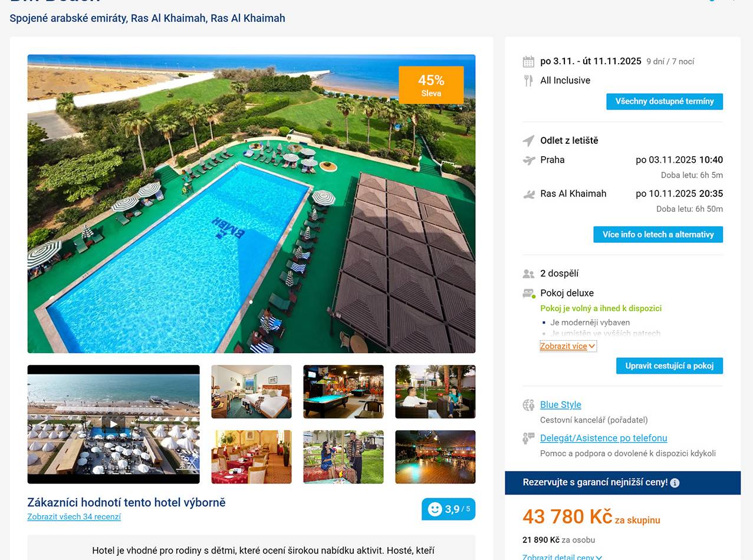Click Upravit cestující a pokoj button
753x560 pixels.
pyautogui.click(x=669, y=365)
